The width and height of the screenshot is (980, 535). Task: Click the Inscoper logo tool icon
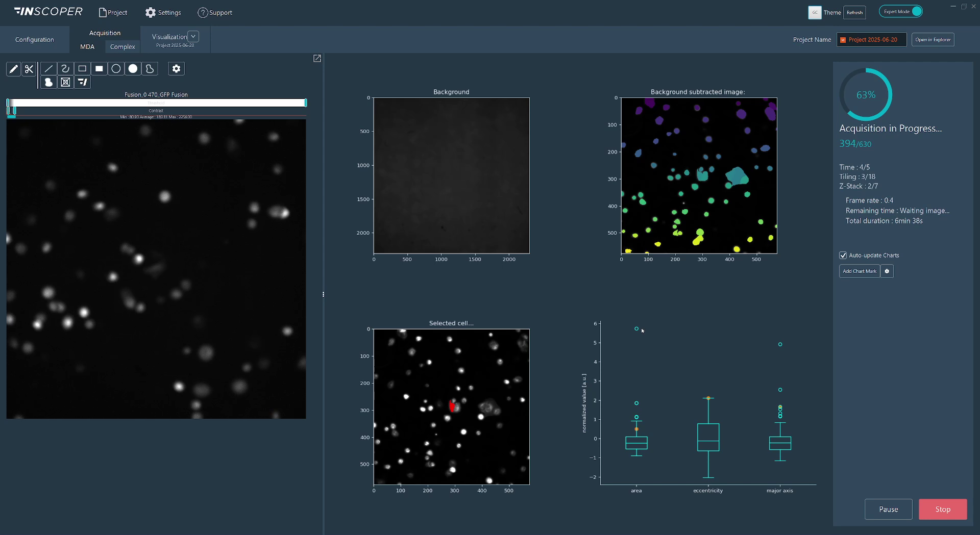[x=82, y=82]
